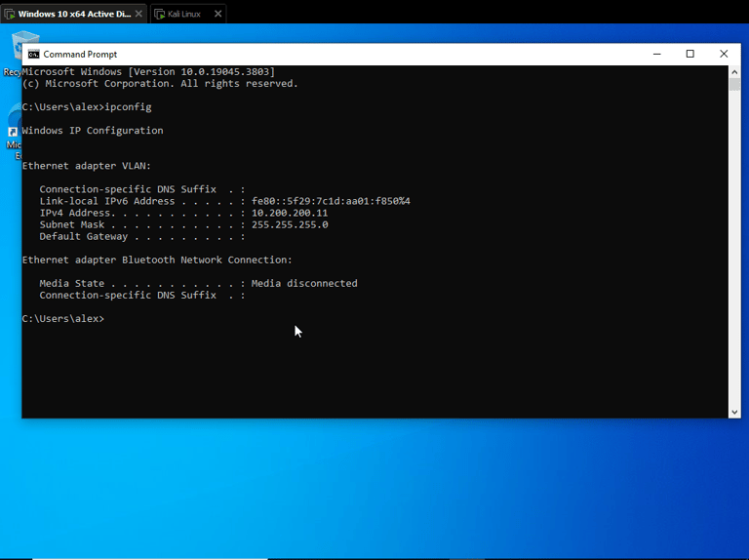Select the Recycle Bin desktop icon
This screenshot has height=560, width=749.
pyautogui.click(x=15, y=54)
